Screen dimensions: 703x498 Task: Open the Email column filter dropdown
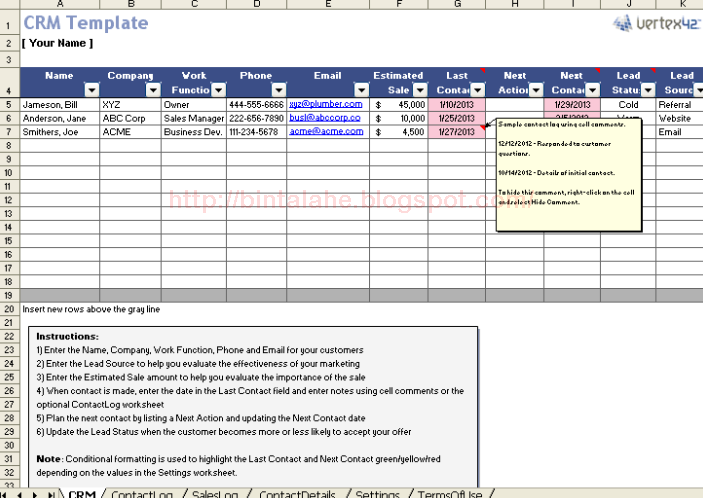click(x=361, y=90)
